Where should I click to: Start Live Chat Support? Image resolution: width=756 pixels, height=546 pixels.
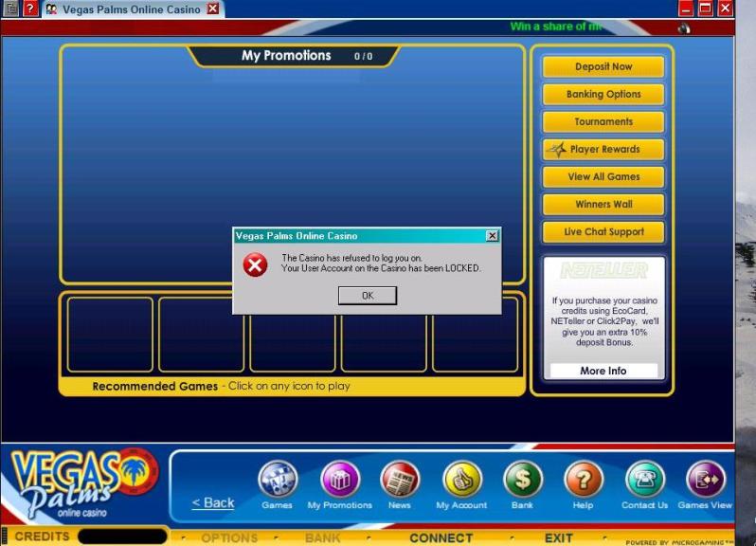click(x=603, y=231)
